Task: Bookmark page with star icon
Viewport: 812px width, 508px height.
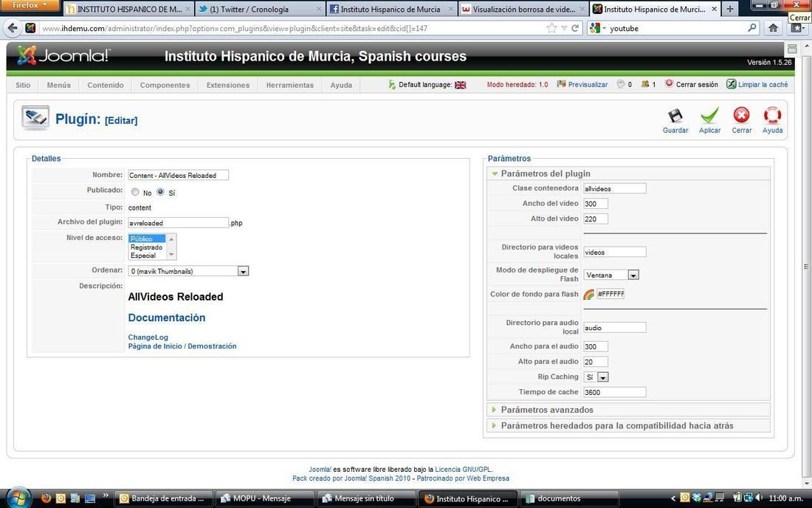Action: (551, 28)
